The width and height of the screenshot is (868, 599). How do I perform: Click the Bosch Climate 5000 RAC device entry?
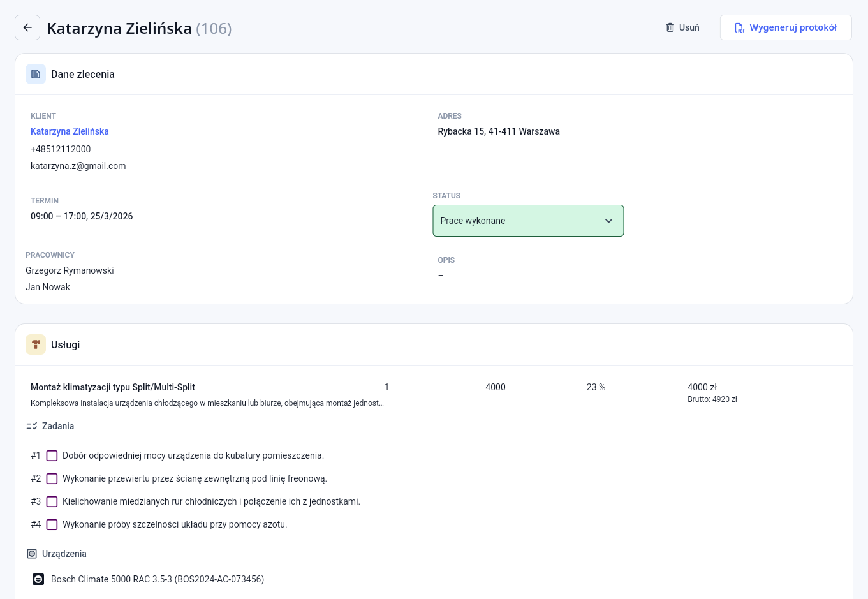coord(157,579)
